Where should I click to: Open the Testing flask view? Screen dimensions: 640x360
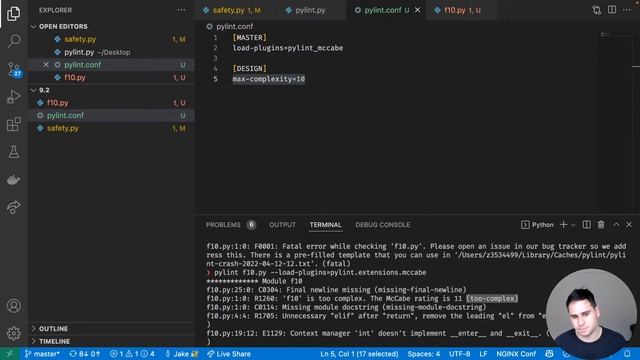[13, 152]
